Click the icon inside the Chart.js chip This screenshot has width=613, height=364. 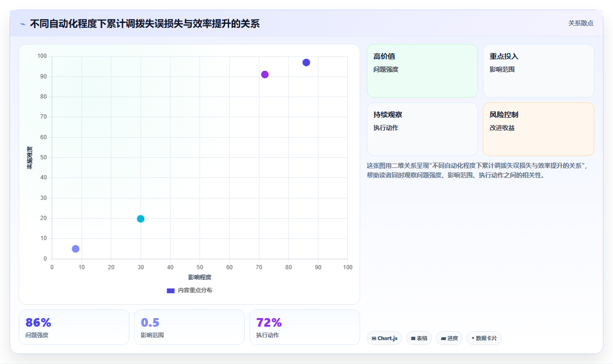point(374,338)
